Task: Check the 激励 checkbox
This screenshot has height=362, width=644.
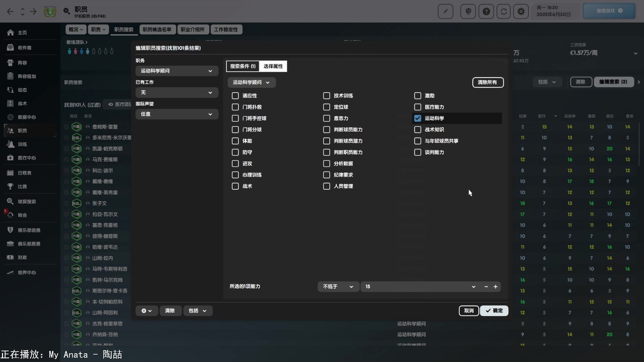Action: [x=418, y=96]
